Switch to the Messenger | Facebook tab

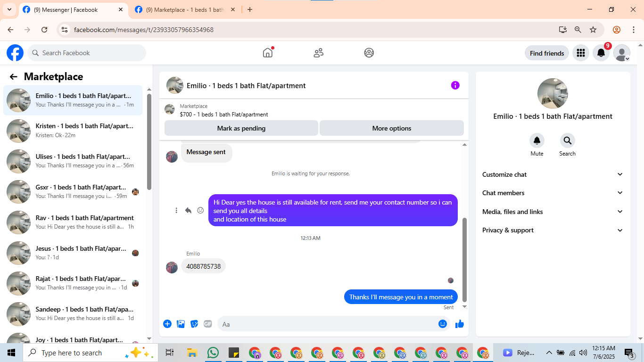point(73,9)
